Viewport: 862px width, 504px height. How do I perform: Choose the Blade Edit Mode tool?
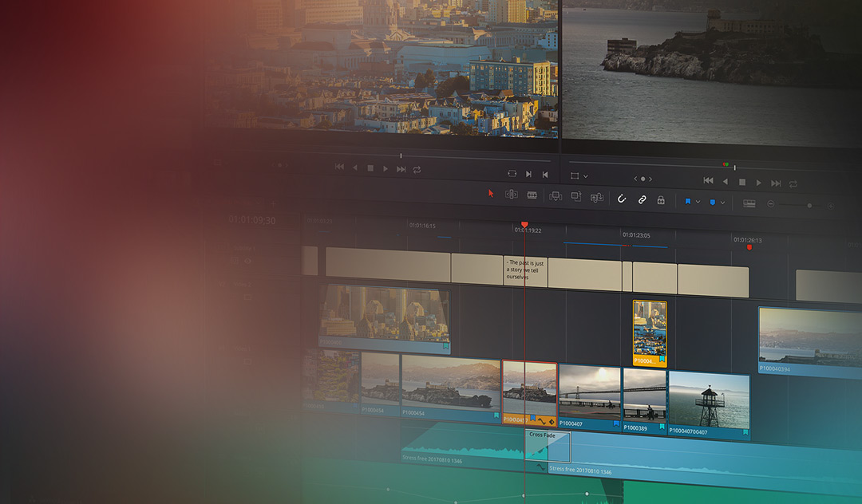coord(532,195)
